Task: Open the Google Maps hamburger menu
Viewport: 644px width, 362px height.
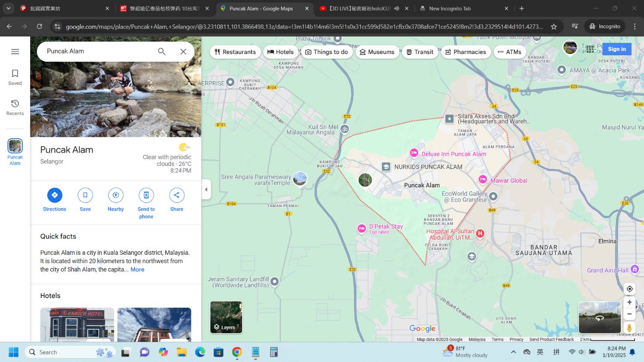Action: coord(15,51)
